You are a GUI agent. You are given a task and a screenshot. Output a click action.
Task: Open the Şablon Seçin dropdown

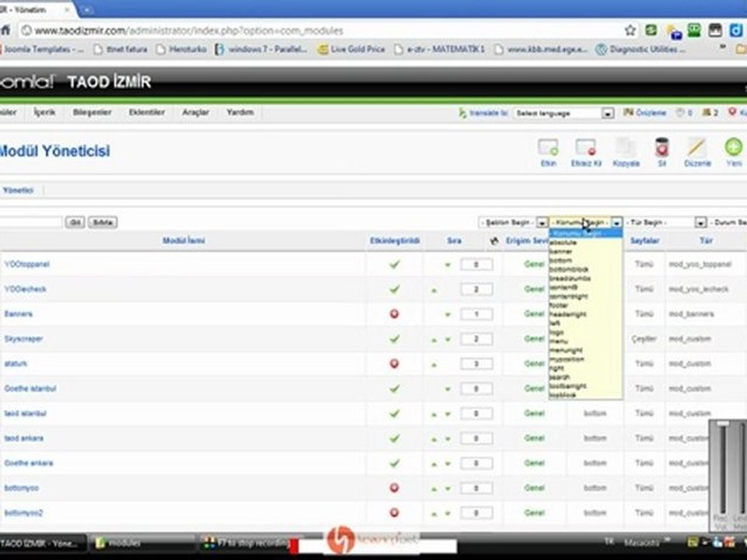[x=513, y=222]
